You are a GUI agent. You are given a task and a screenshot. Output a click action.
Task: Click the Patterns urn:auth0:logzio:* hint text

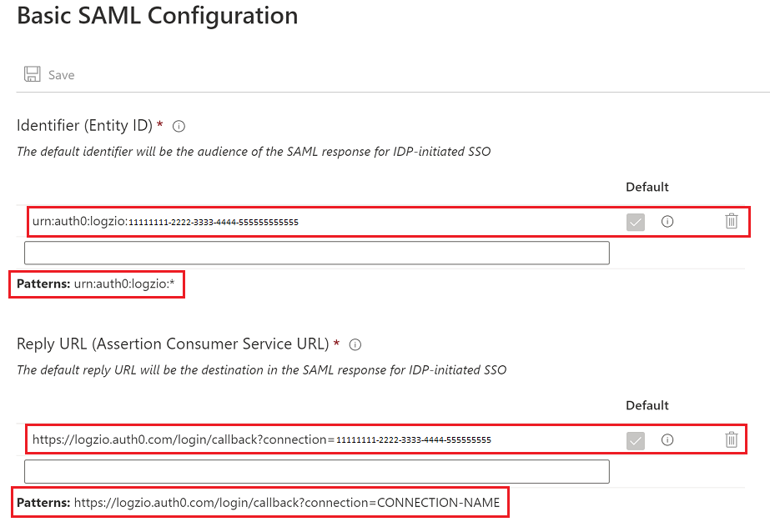(x=96, y=284)
